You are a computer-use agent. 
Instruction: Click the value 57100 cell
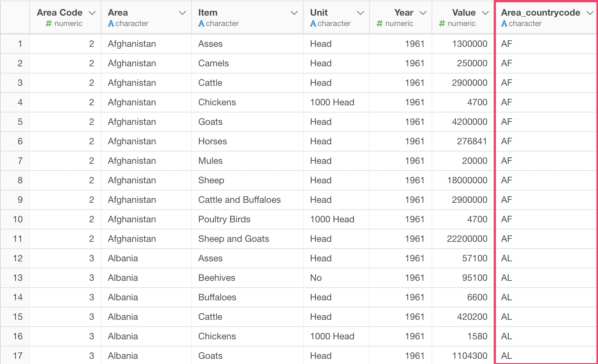(x=463, y=258)
